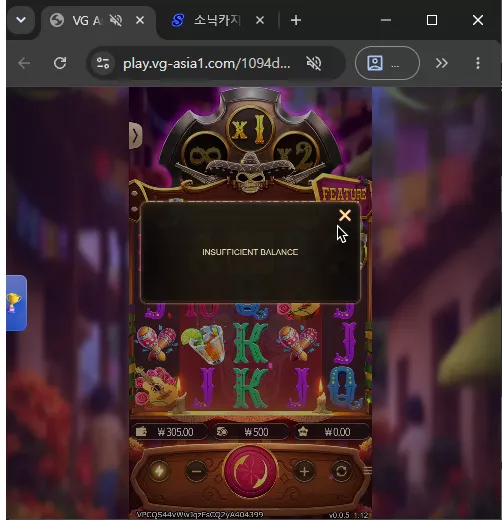The width and height of the screenshot is (502, 520).
Task: Click the x1 multiplier badge
Action: click(250, 129)
